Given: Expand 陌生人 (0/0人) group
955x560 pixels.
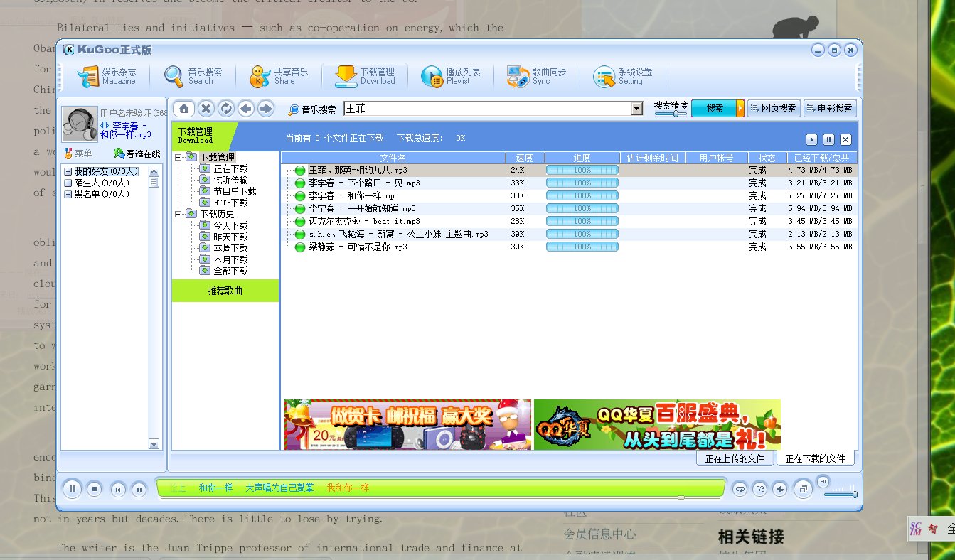Looking at the screenshot, I should 68,183.
